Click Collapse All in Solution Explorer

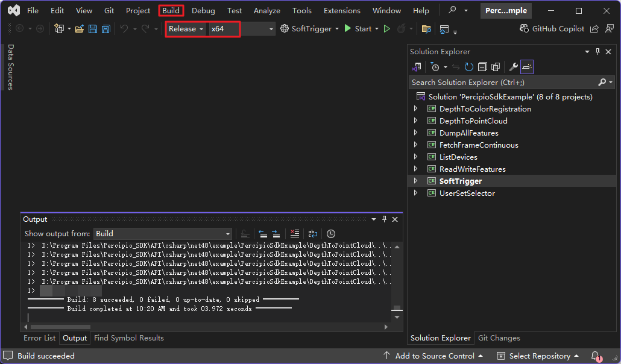click(483, 67)
